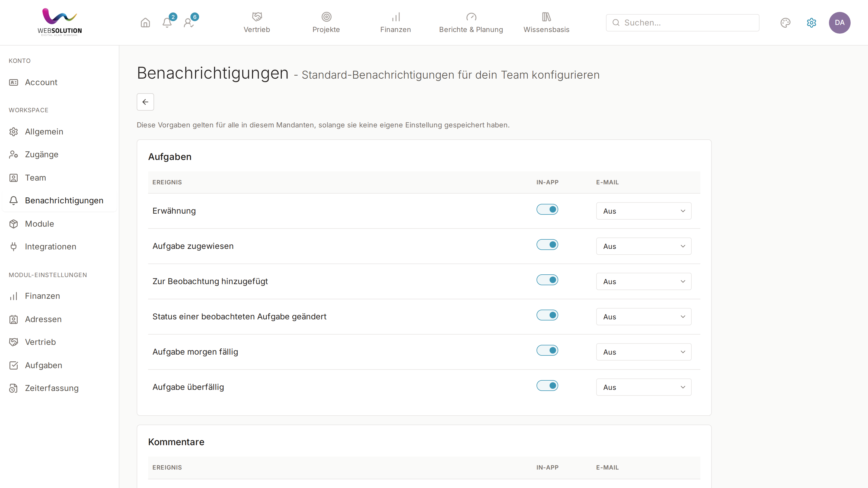868x488 pixels.
Task: Open E-Mail dropdown for Erwähnung
Action: [644, 211]
